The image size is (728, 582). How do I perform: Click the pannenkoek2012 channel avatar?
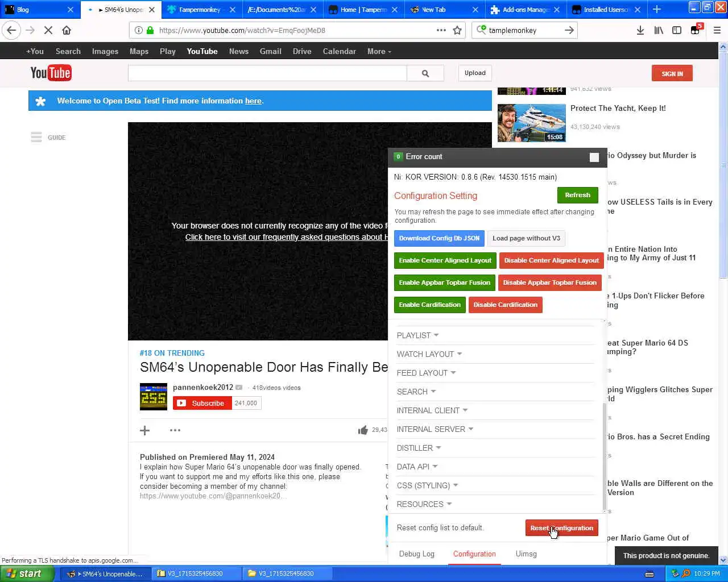(x=154, y=397)
